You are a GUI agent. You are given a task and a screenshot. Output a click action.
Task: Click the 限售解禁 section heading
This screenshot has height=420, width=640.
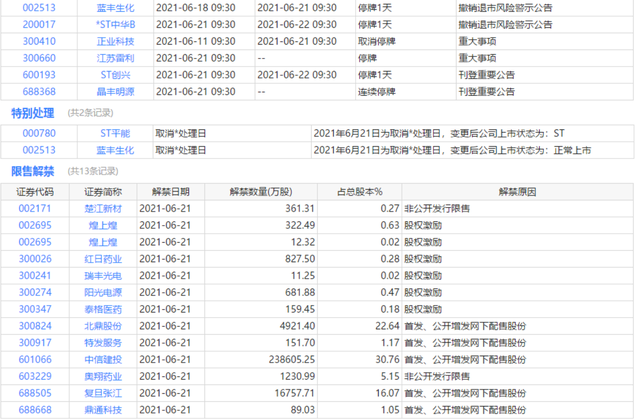33,171
